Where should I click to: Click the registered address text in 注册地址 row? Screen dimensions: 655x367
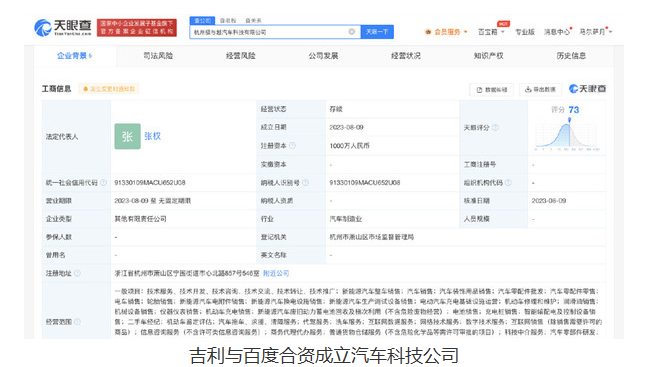click(187, 273)
